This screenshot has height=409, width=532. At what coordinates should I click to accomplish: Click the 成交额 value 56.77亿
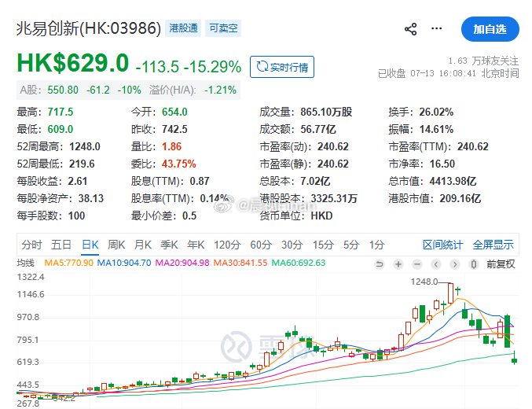(318, 130)
